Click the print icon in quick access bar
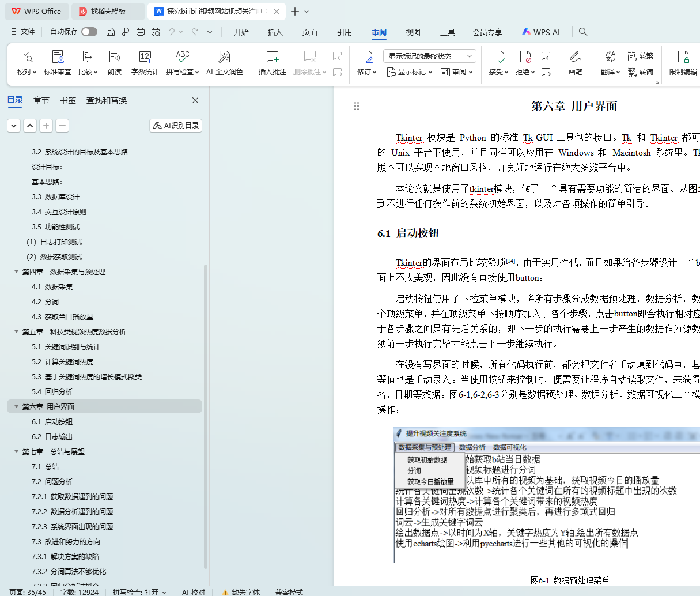 click(x=141, y=32)
